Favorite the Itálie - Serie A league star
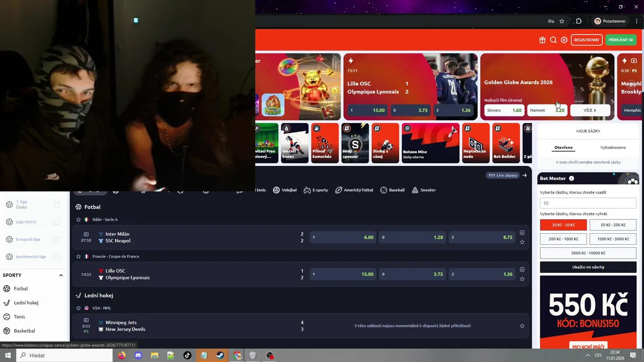644x362 pixels. (78, 220)
